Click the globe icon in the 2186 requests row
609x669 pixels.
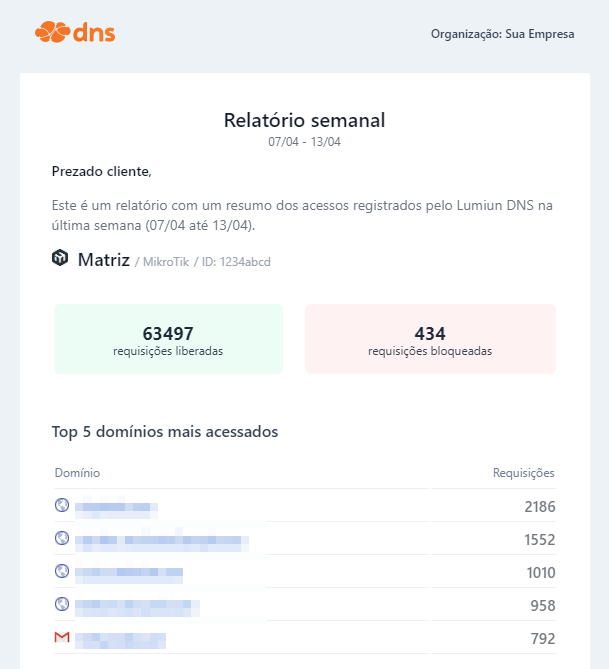(62, 505)
